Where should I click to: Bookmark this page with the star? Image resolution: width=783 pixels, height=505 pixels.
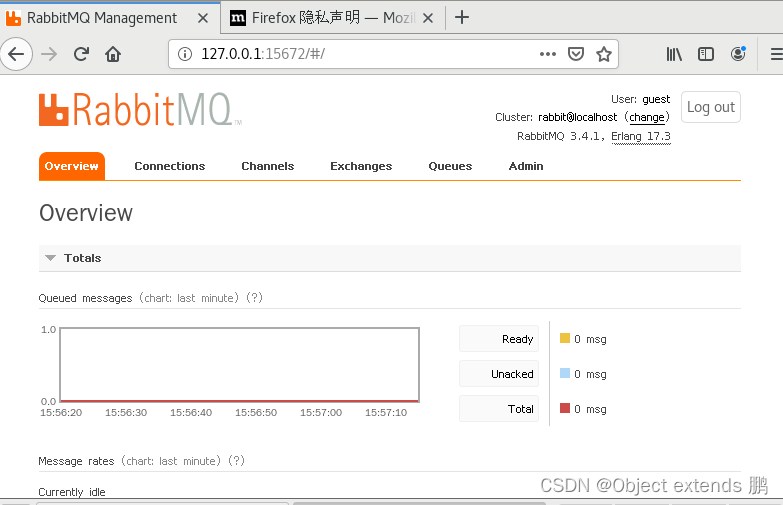604,54
